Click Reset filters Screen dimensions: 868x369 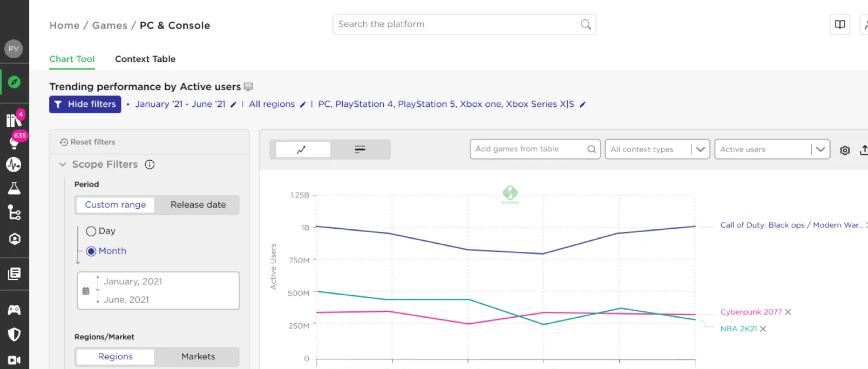pyautogui.click(x=87, y=142)
